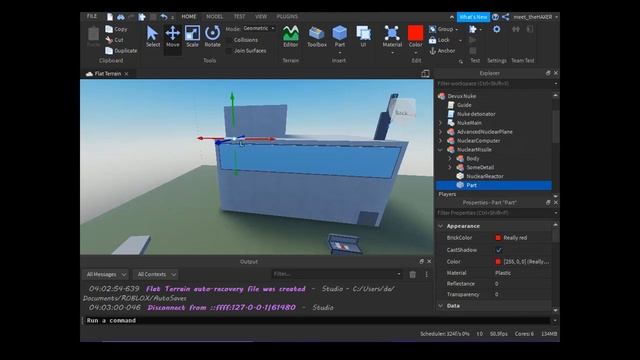Viewport: 640px width, 360px height.
Task: Switch to the VIEW tab
Action: coord(261,17)
